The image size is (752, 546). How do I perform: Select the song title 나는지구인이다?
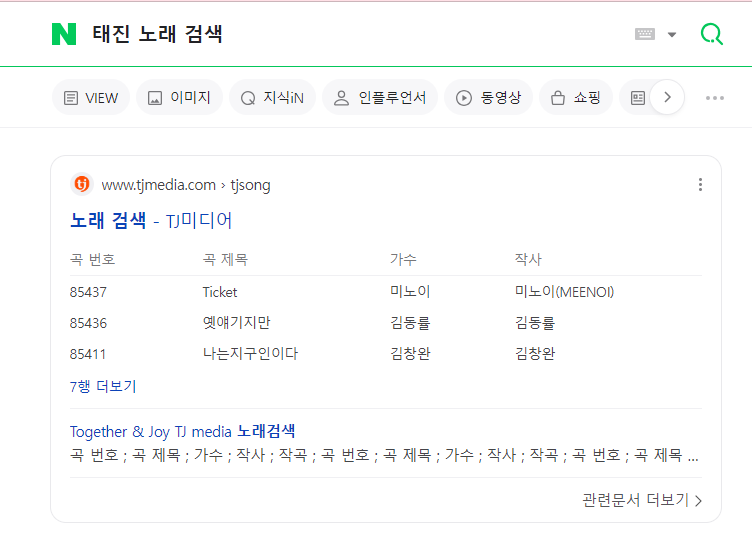coord(250,354)
